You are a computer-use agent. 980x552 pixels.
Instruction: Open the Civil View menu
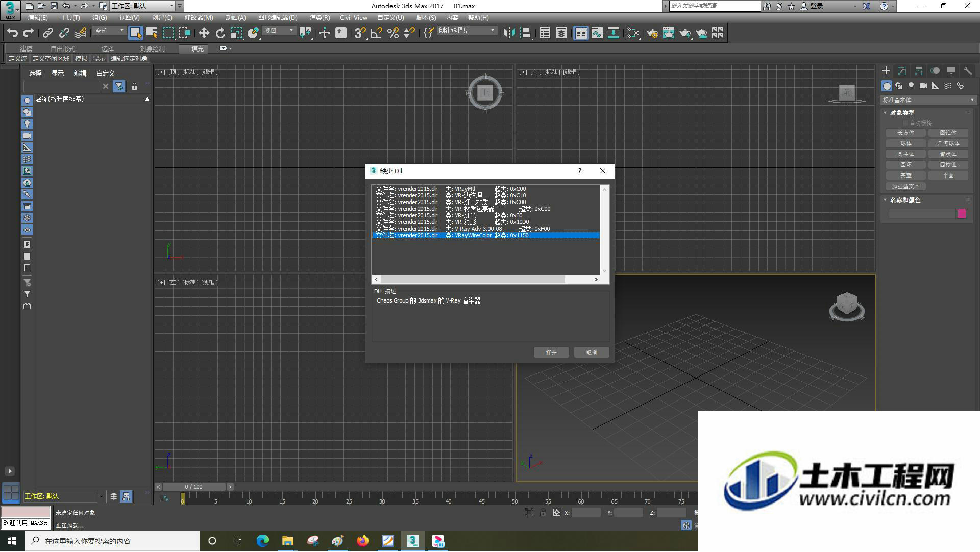pyautogui.click(x=354, y=18)
